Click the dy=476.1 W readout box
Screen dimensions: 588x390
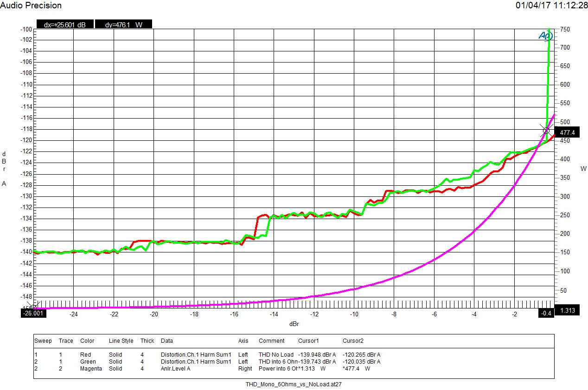[x=123, y=25]
